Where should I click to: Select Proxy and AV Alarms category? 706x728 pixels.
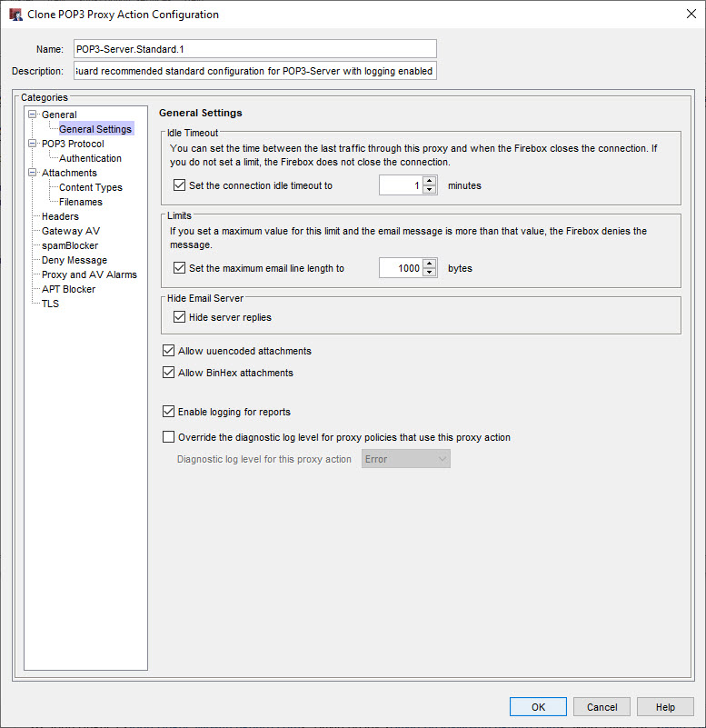[x=89, y=274]
